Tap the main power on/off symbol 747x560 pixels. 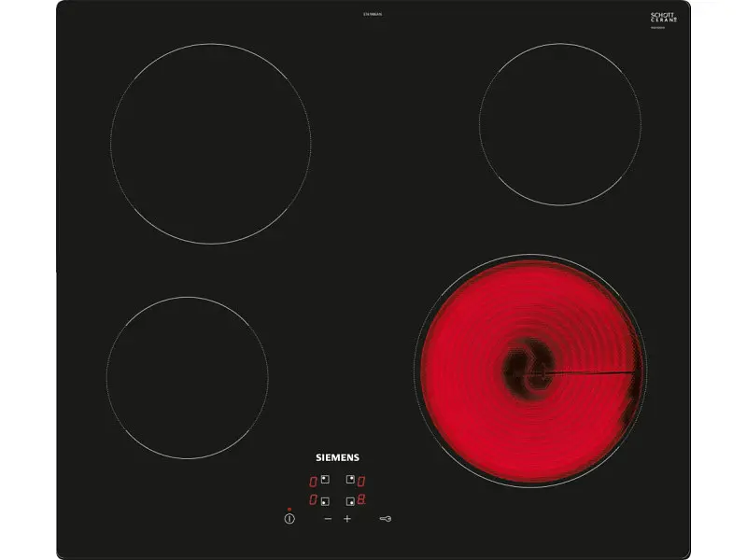pos(289,519)
